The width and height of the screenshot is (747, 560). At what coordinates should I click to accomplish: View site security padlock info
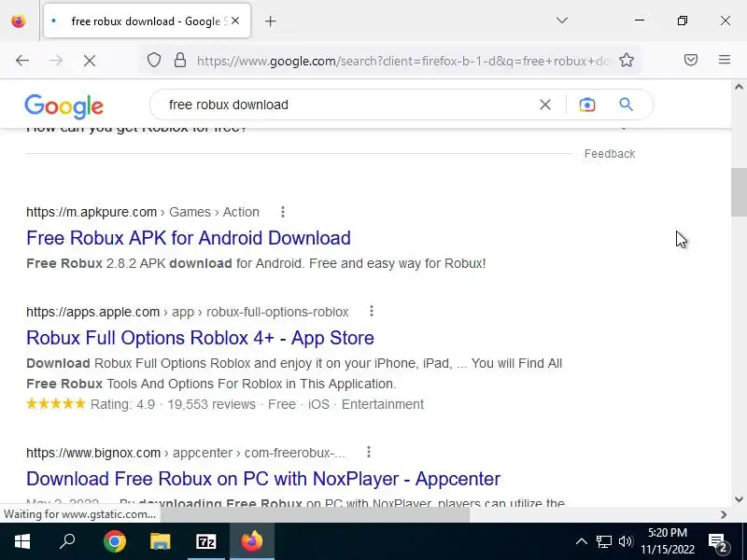[x=179, y=61]
